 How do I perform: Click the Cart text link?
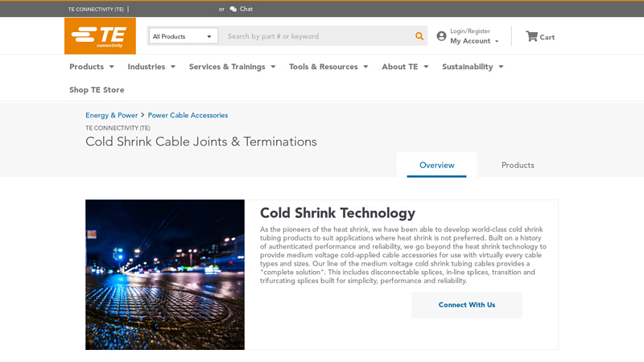547,37
